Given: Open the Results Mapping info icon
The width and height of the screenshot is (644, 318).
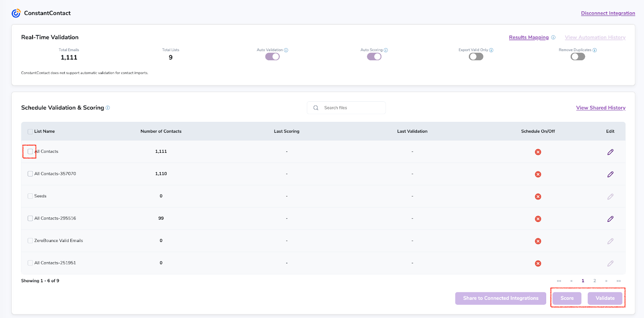Looking at the screenshot, I should (553, 37).
